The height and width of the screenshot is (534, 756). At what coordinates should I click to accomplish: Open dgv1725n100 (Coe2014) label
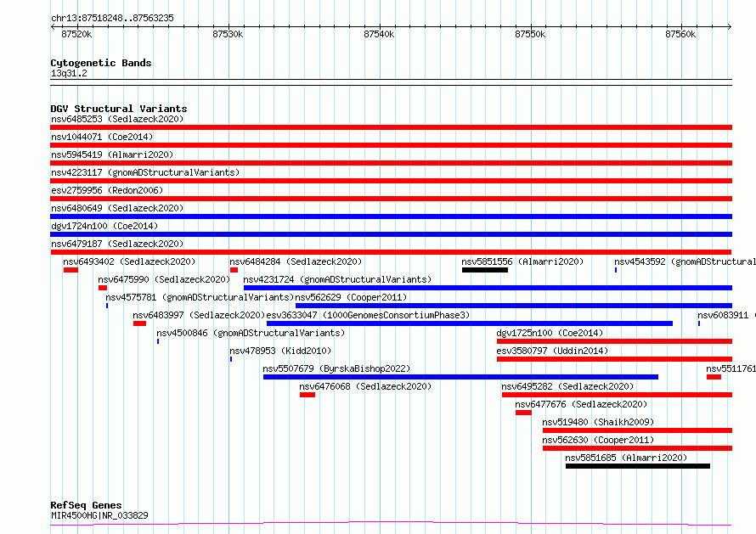(550, 333)
